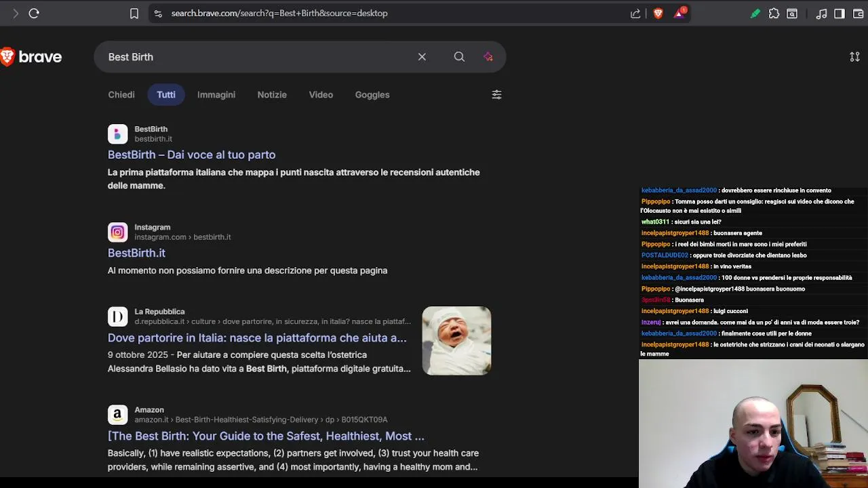Switch to the Chiedi tab
Viewport: 868px width, 488px height.
[x=121, y=95]
